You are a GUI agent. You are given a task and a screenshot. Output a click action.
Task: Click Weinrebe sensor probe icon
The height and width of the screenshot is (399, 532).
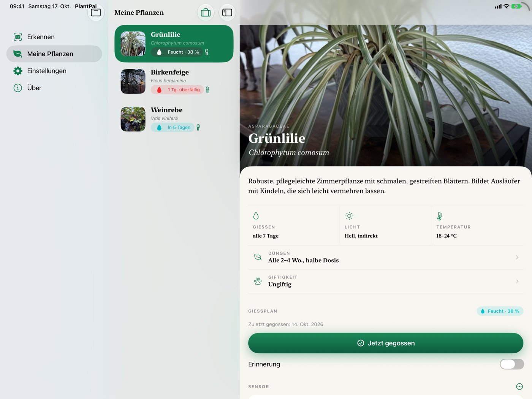198,127
